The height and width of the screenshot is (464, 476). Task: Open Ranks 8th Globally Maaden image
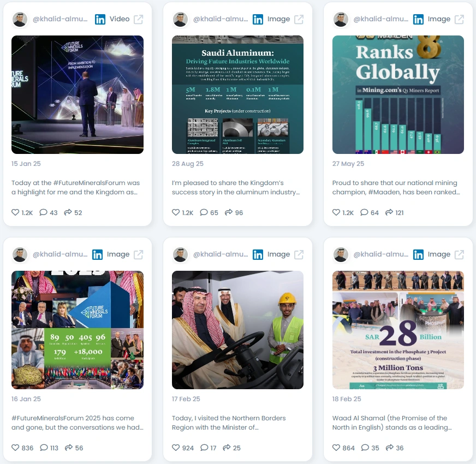pyautogui.click(x=398, y=95)
